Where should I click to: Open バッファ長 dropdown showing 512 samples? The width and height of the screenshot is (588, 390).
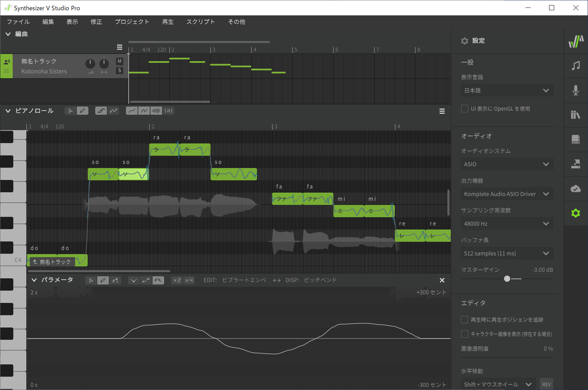(x=507, y=253)
